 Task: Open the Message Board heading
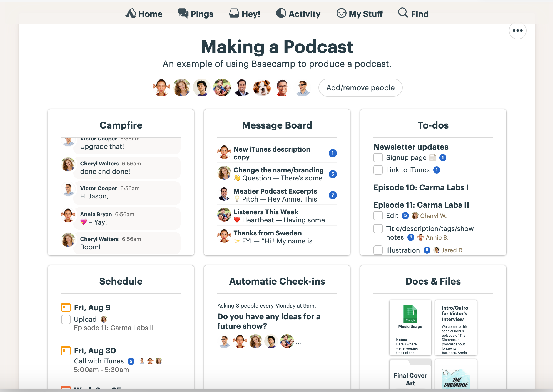coord(277,125)
